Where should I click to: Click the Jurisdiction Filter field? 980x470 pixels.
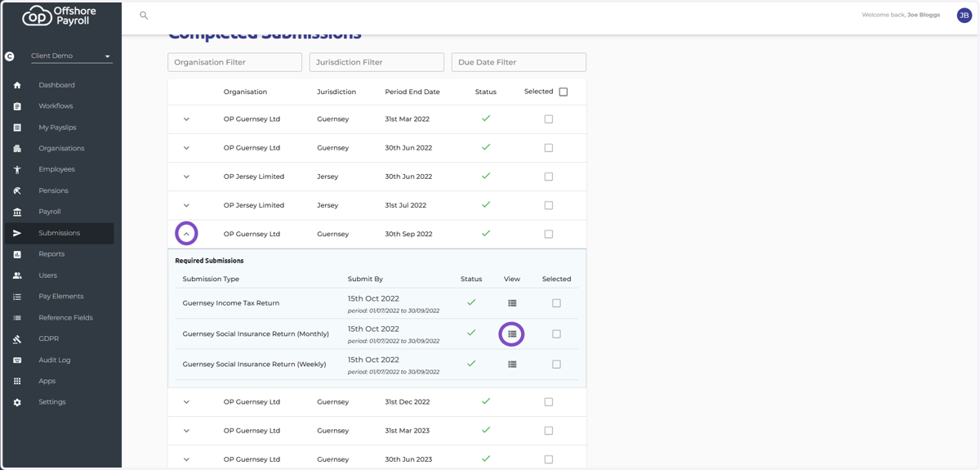click(376, 62)
